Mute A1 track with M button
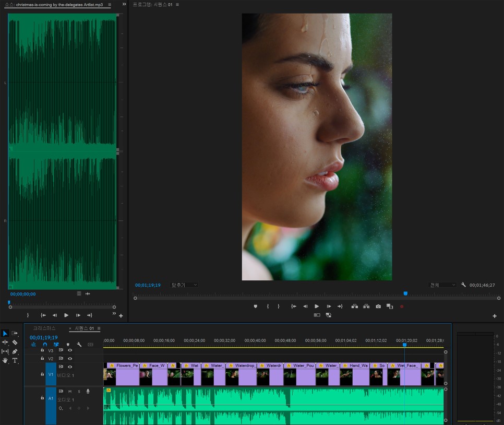Screen dimensions: 504x425 click(70, 391)
